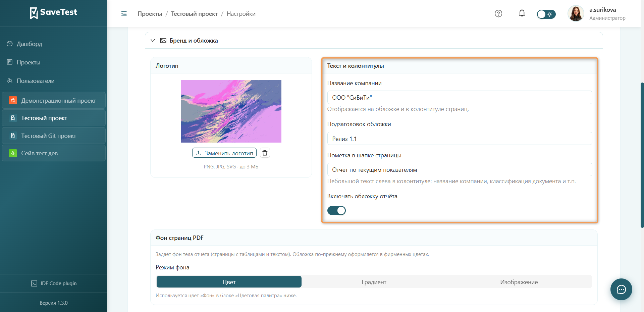Click Заменить логотип button
Viewport: 644px width, 312px height.
[x=224, y=153]
